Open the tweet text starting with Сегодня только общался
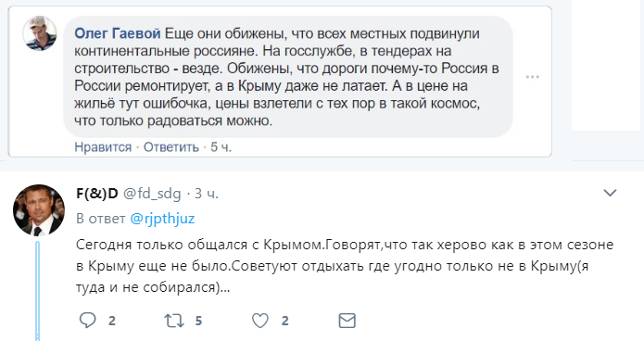This screenshot has height=341, width=644. tap(345, 266)
